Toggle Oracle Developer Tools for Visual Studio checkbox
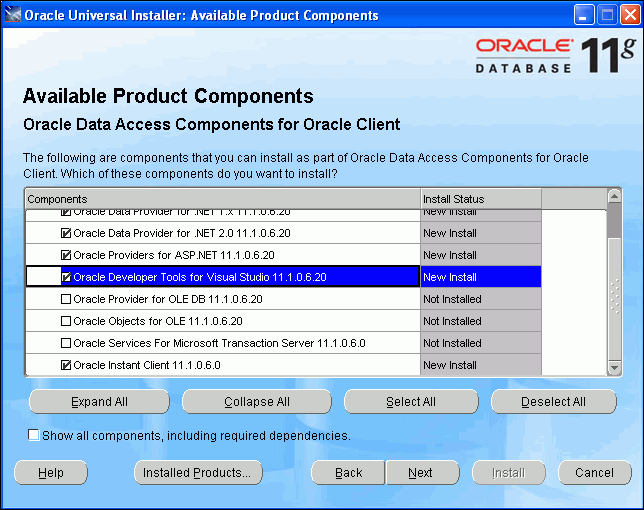The width and height of the screenshot is (644, 510). pos(66,277)
